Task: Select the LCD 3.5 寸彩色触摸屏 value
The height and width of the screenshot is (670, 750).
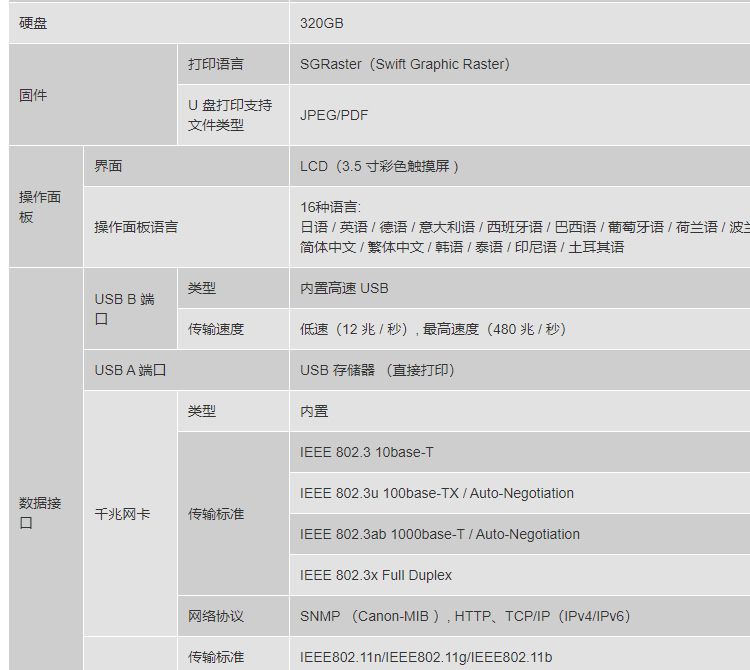Action: point(380,166)
